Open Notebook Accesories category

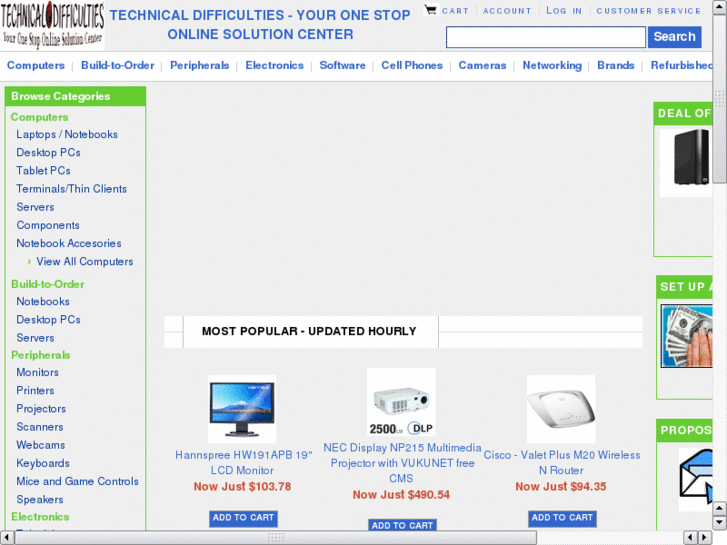pos(69,243)
